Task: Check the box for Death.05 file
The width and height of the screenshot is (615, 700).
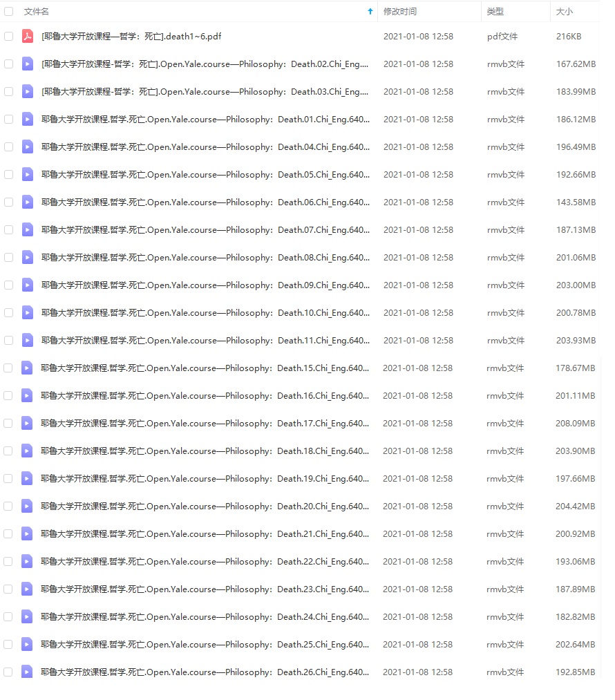Action: click(x=8, y=175)
